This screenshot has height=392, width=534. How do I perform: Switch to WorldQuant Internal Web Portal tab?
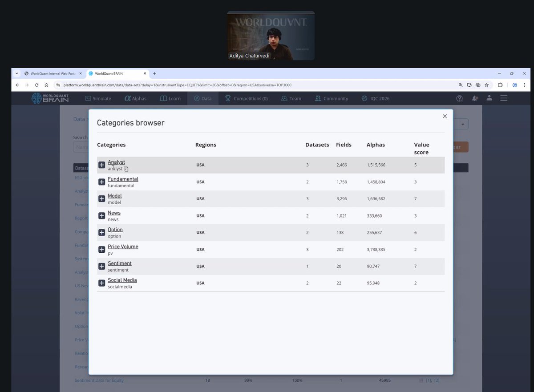[53, 73]
